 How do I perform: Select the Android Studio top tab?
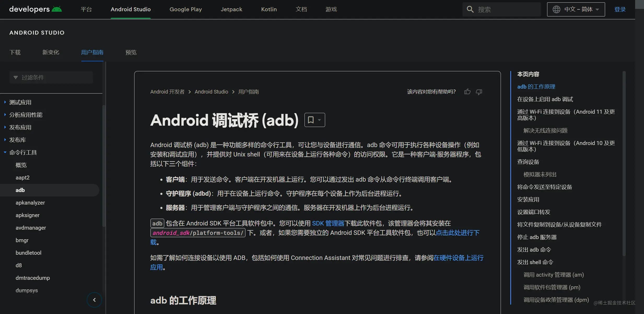pyautogui.click(x=131, y=9)
